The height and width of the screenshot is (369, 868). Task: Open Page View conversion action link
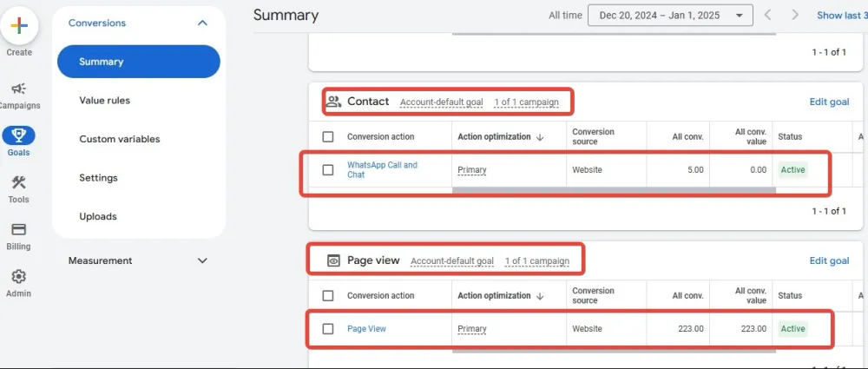point(366,328)
